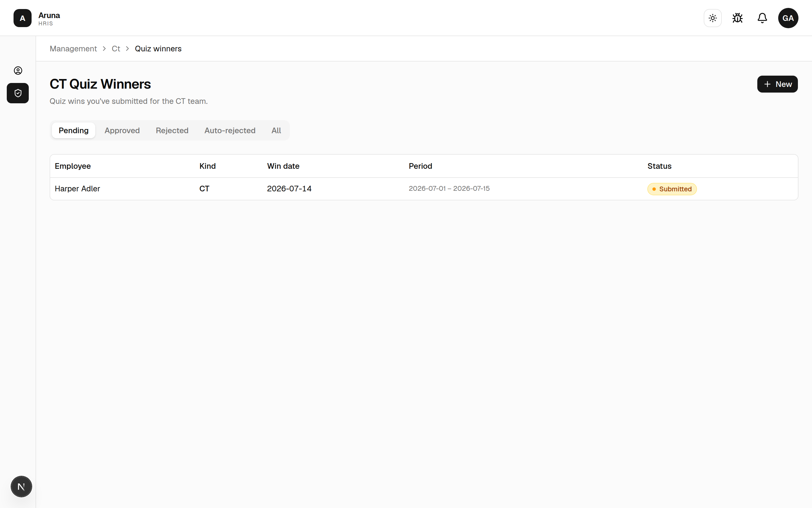The height and width of the screenshot is (508, 812).
Task: Select the shield management sidebar icon
Action: (x=18, y=93)
